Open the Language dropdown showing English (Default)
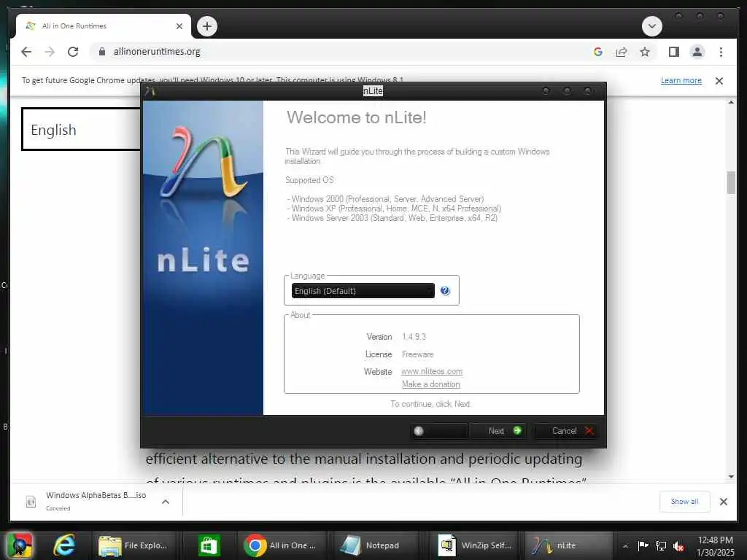 click(363, 291)
